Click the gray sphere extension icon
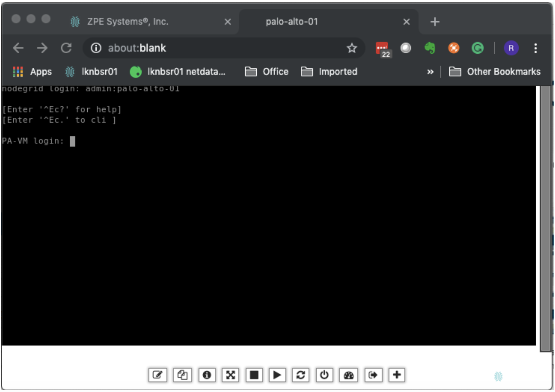This screenshot has width=555, height=392. click(406, 48)
